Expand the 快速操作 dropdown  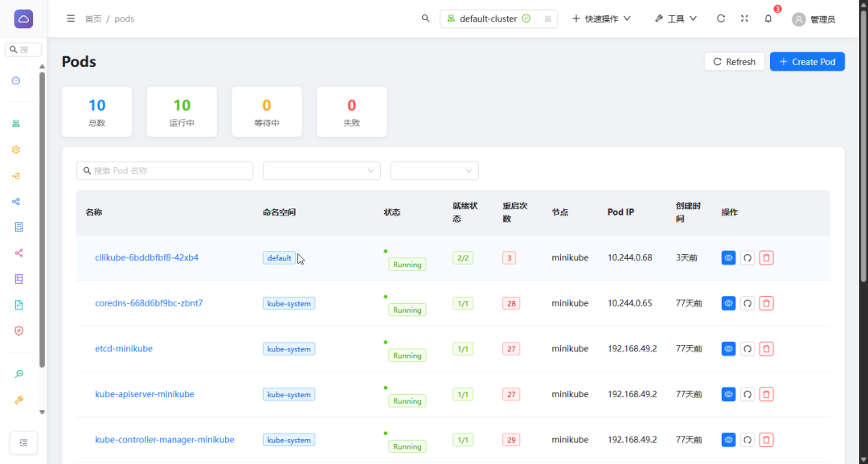pos(601,18)
